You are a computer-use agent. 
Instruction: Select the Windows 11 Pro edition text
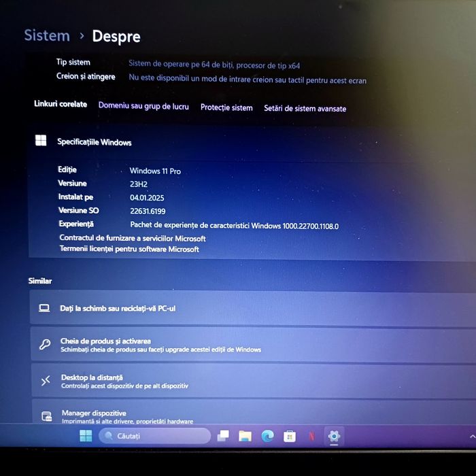tap(155, 171)
